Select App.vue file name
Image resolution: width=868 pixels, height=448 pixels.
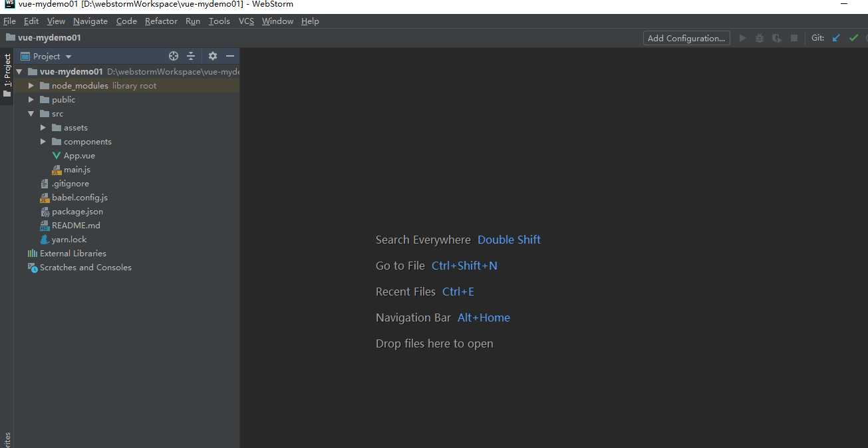coord(79,156)
